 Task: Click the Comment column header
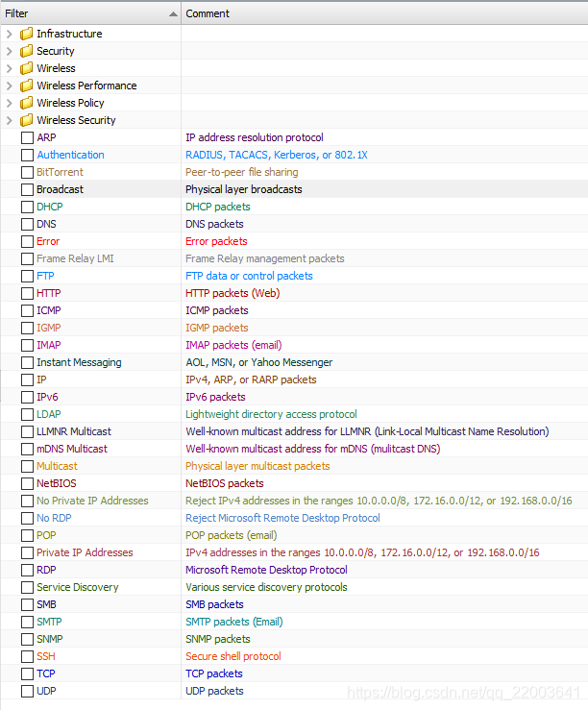[x=384, y=13]
